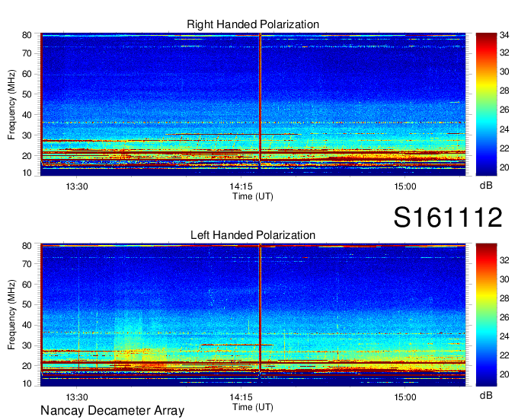The width and height of the screenshot is (518, 420).
Task: Click the 32 value on the bottom color bar
Action: tap(504, 260)
